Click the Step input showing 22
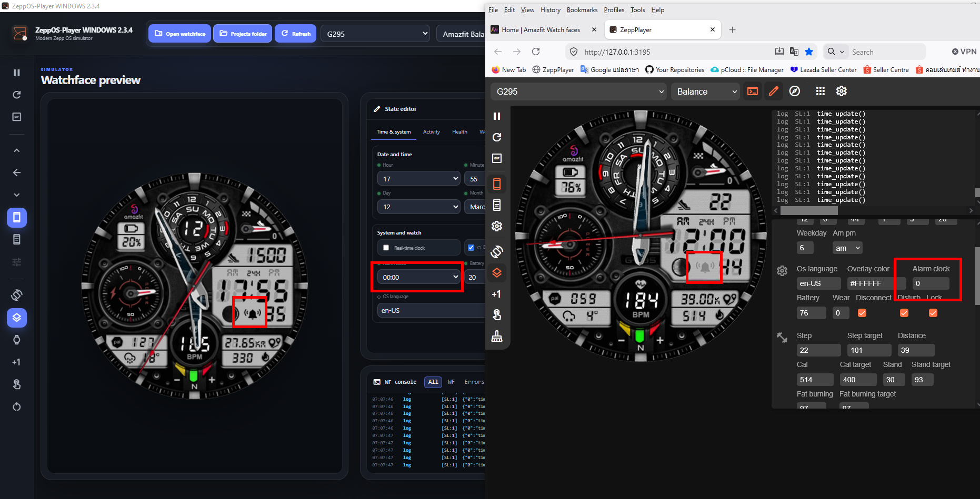Screen dimensions: 980x499 click(x=819, y=350)
